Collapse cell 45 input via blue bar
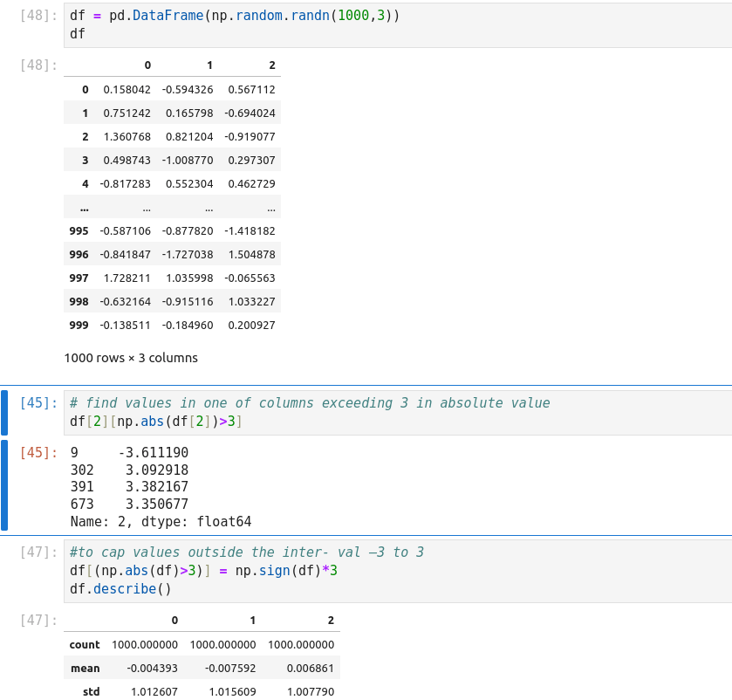The height and width of the screenshot is (700, 732). (4, 412)
